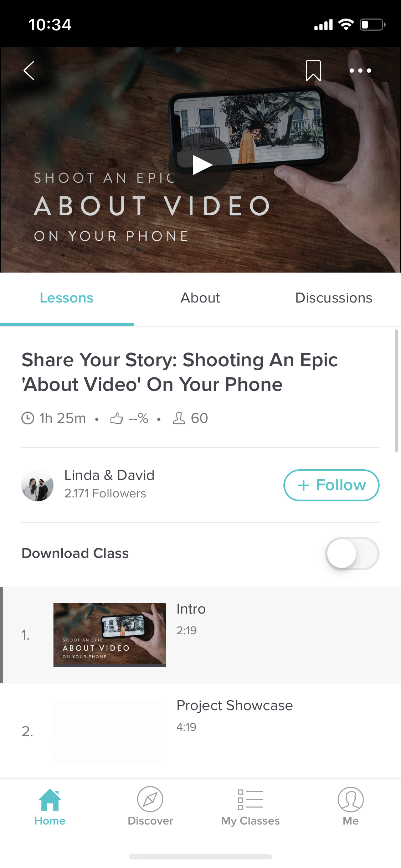Viewport: 401px width, 868px height.
Task: Follow Linda & David
Action: pos(331,485)
